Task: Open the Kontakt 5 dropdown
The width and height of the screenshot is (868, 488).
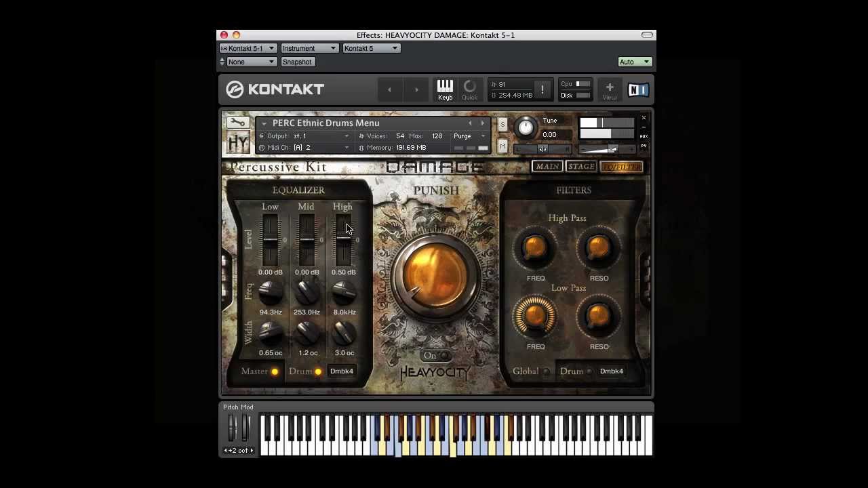Action: click(371, 48)
